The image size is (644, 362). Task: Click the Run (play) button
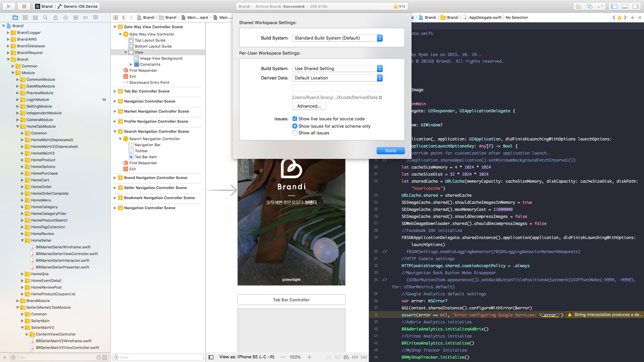(9, 6)
